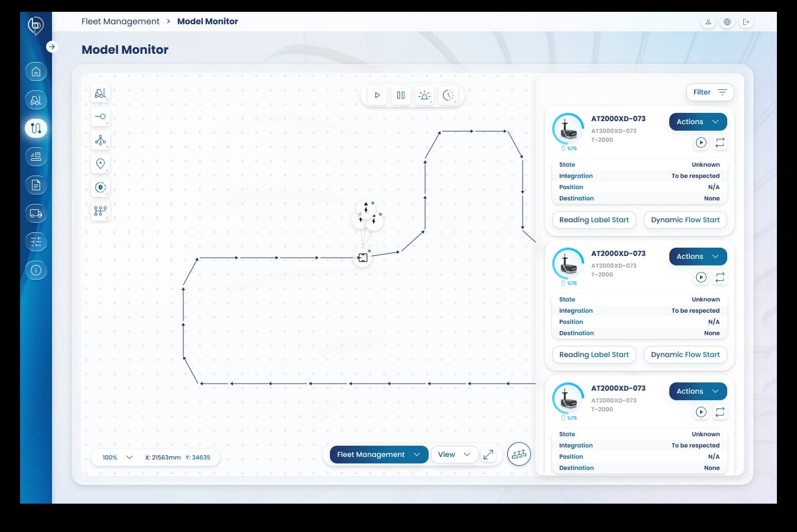Open the Fleet Management dropdown below canvas
This screenshot has height=532, width=797.
point(379,455)
